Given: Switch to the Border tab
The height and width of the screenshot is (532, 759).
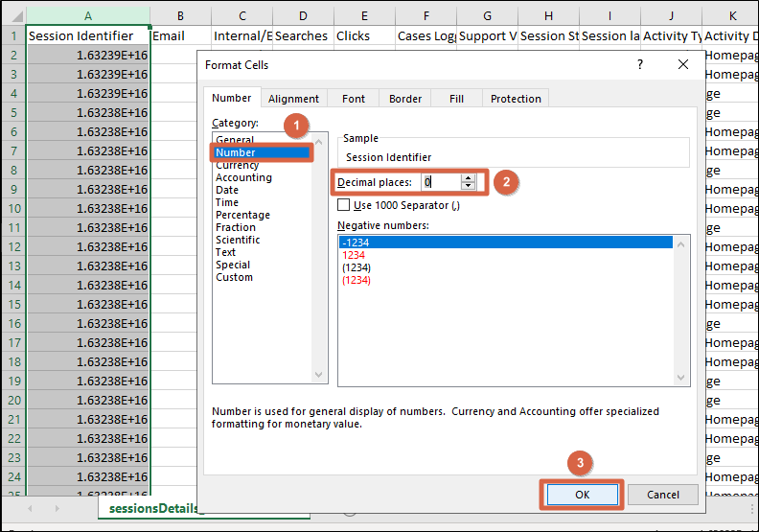Looking at the screenshot, I should click(x=405, y=99).
